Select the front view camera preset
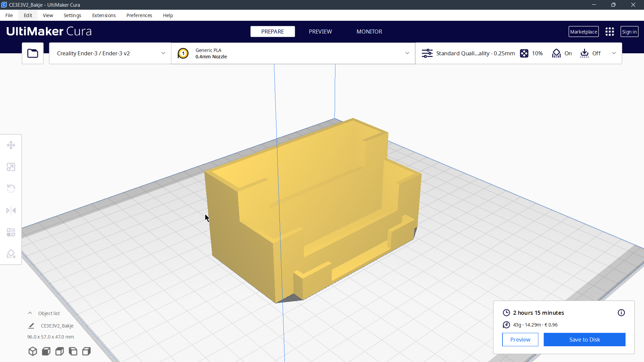This screenshot has width=644, height=362. click(46, 351)
